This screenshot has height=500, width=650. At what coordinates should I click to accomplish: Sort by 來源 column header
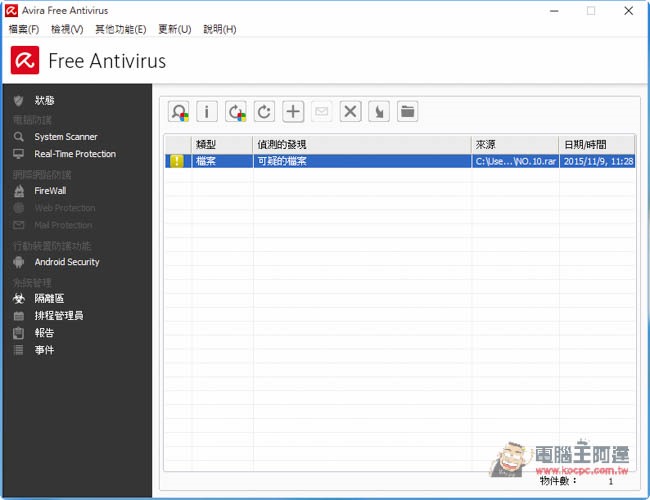[515, 145]
